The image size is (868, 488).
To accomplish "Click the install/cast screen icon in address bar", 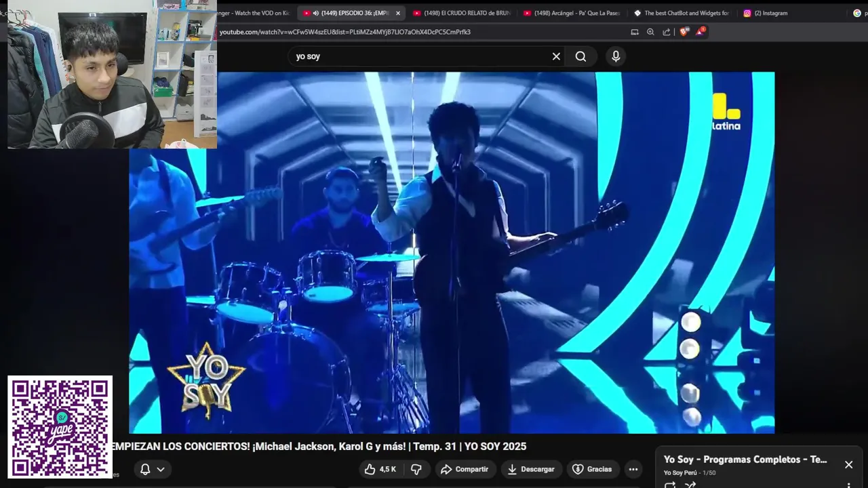I will pos(635,32).
